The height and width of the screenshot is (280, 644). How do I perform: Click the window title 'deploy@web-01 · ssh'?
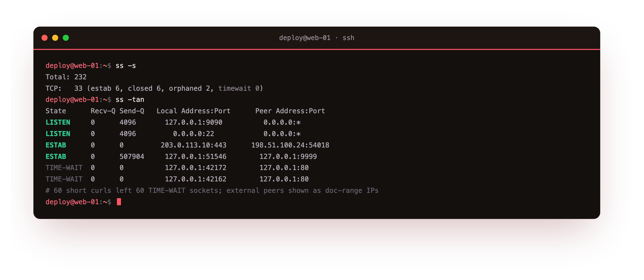click(317, 38)
